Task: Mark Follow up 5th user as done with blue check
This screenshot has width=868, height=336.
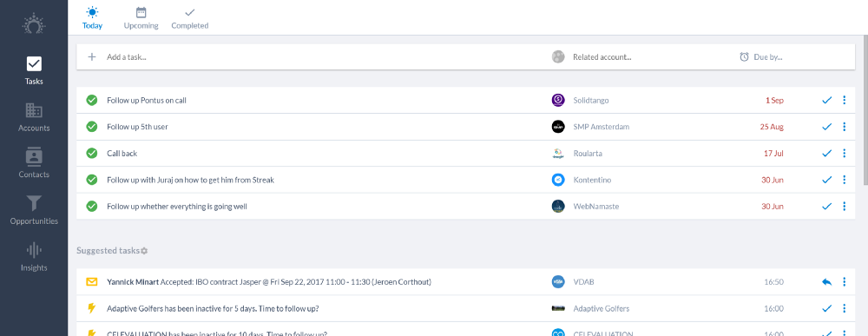Action: [x=827, y=127]
